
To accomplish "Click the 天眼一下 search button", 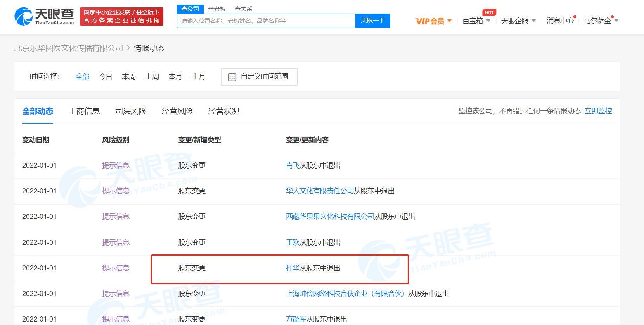I will tap(373, 21).
